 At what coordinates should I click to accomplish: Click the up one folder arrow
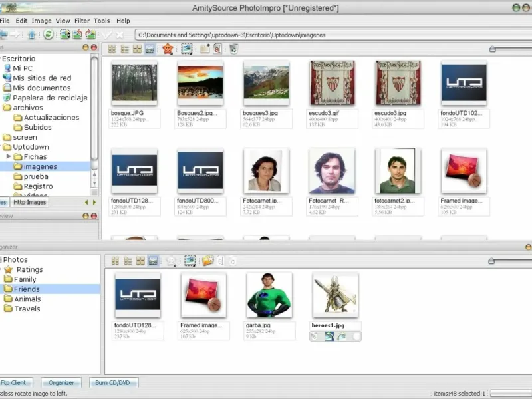pyautogui.click(x=31, y=34)
